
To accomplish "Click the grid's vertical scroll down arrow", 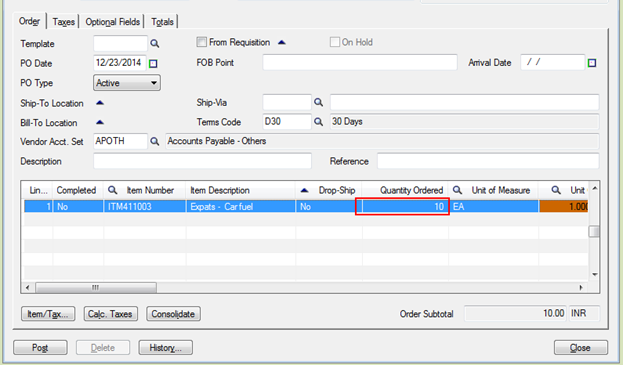I will click(x=594, y=274).
